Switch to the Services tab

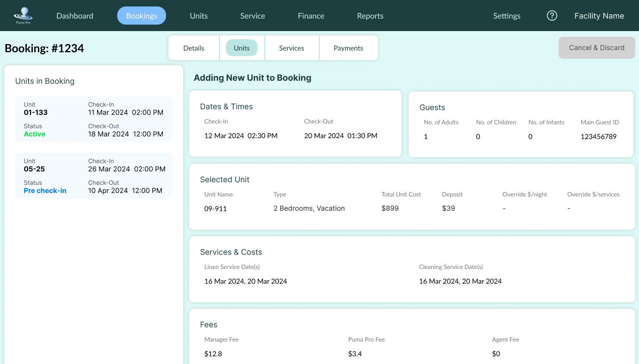click(292, 48)
